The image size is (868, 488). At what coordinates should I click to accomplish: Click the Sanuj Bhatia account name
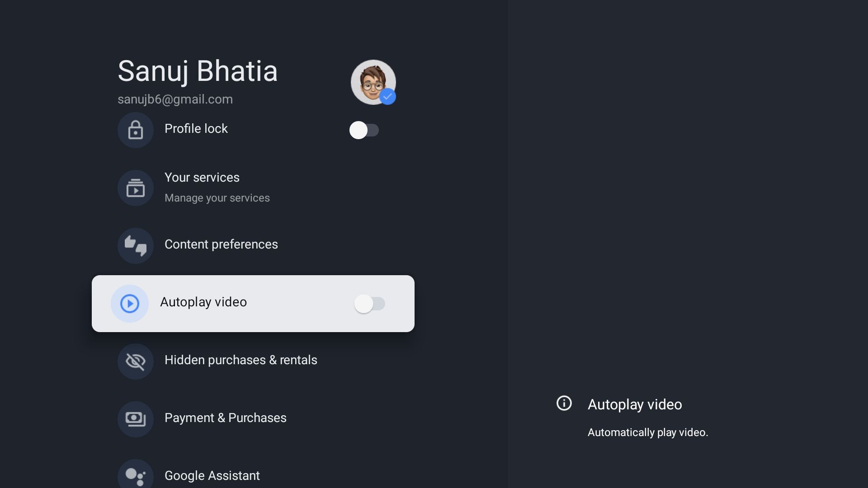[198, 71]
